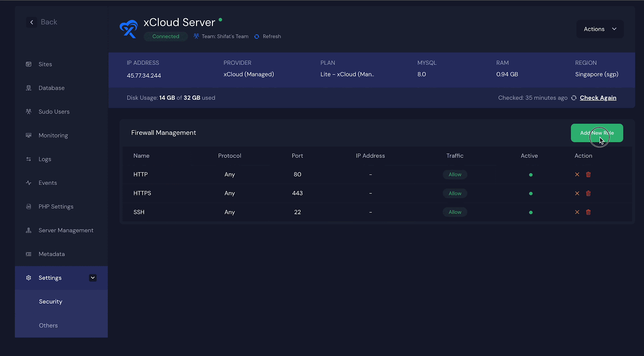Click the green online dot beside title
644x356 pixels.
coord(221,19)
